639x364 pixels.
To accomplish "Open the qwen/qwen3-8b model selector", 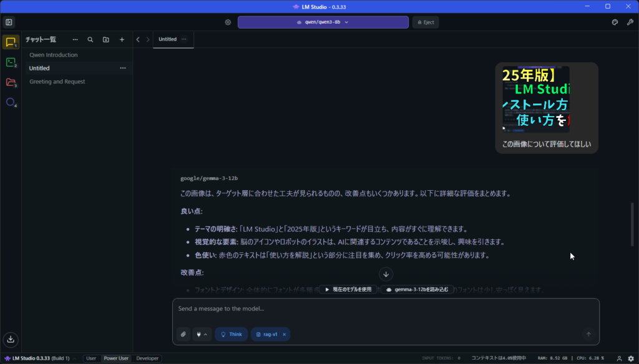I will (x=323, y=22).
